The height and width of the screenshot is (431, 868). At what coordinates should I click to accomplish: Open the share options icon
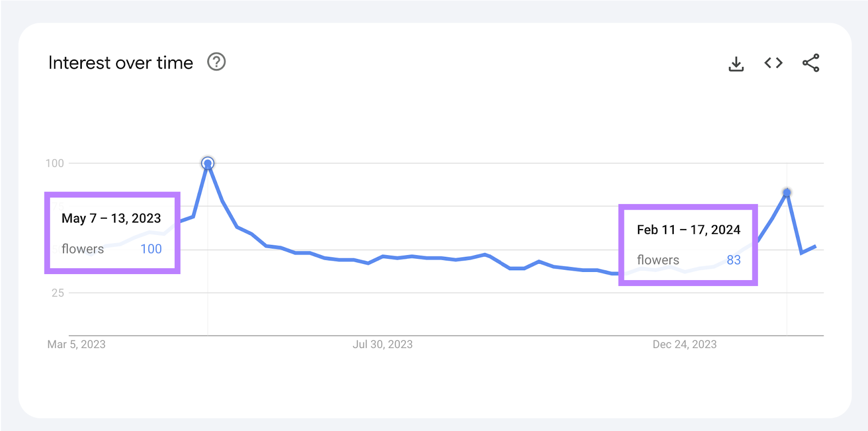pos(810,63)
